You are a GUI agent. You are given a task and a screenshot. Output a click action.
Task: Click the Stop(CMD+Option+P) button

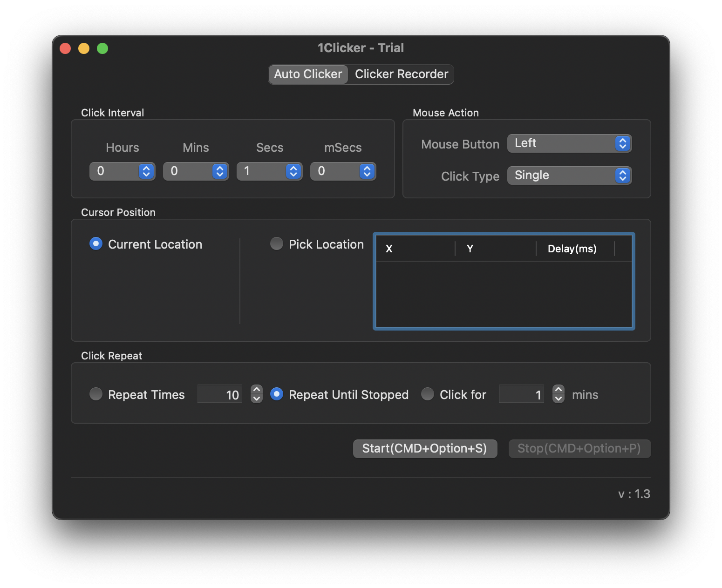pos(579,449)
